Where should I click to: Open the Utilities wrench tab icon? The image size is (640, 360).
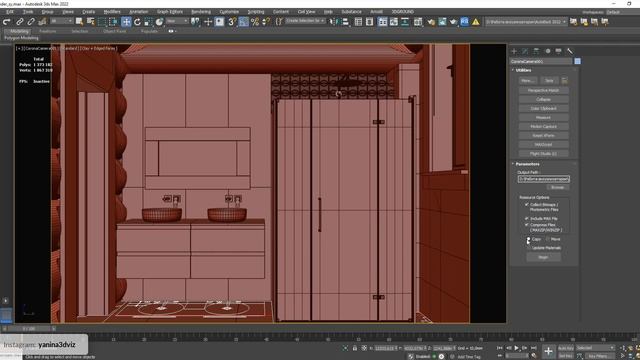click(x=570, y=51)
